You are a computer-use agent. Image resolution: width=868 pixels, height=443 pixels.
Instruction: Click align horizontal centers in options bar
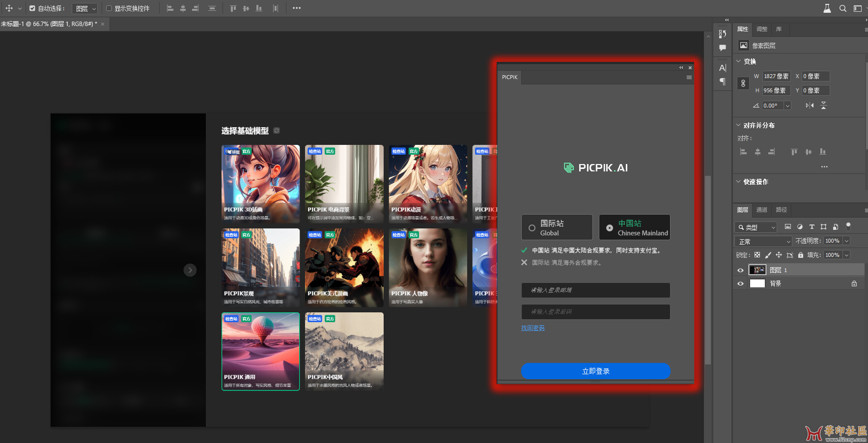click(183, 8)
